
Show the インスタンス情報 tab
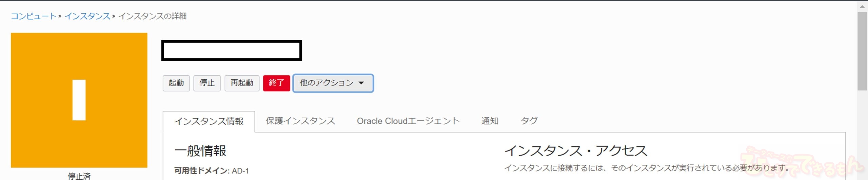[x=209, y=121]
